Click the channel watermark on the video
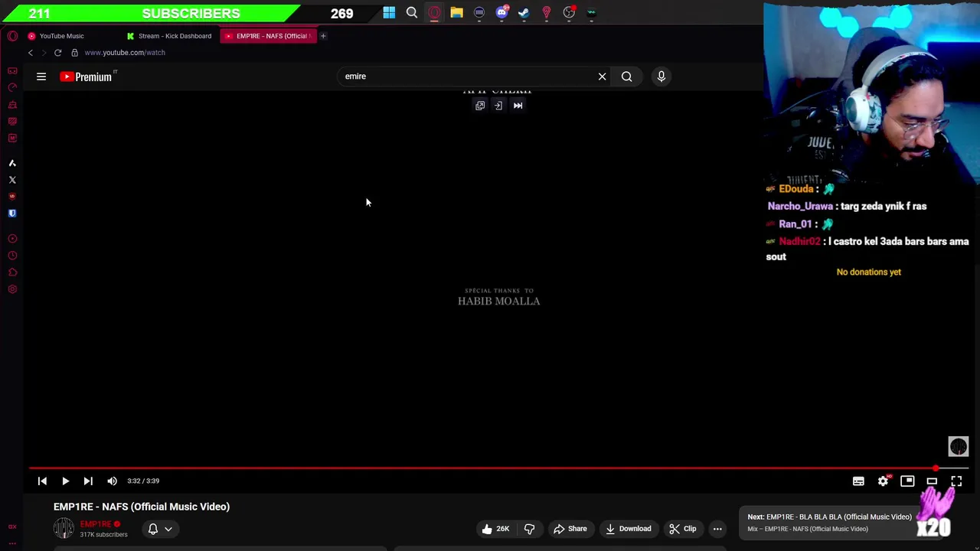The height and width of the screenshot is (551, 980). pyautogui.click(x=959, y=446)
